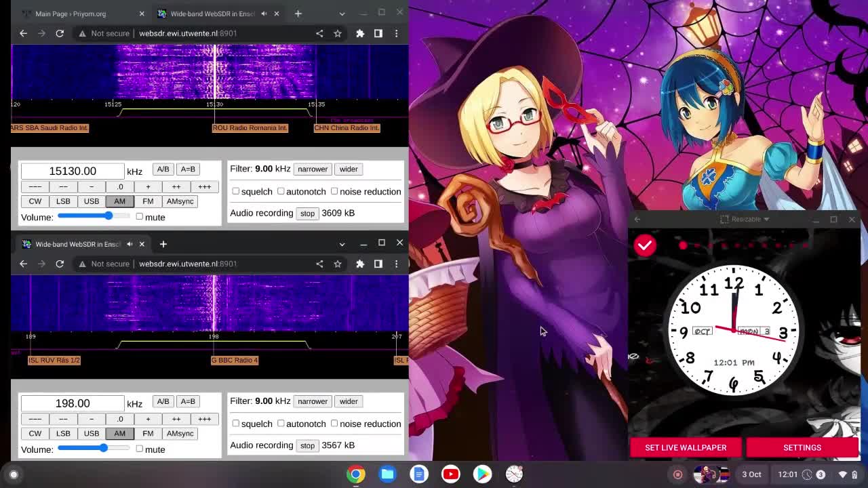The image size is (868, 488).
Task: Bookmark the page in the top browser window
Action: pos(338,33)
